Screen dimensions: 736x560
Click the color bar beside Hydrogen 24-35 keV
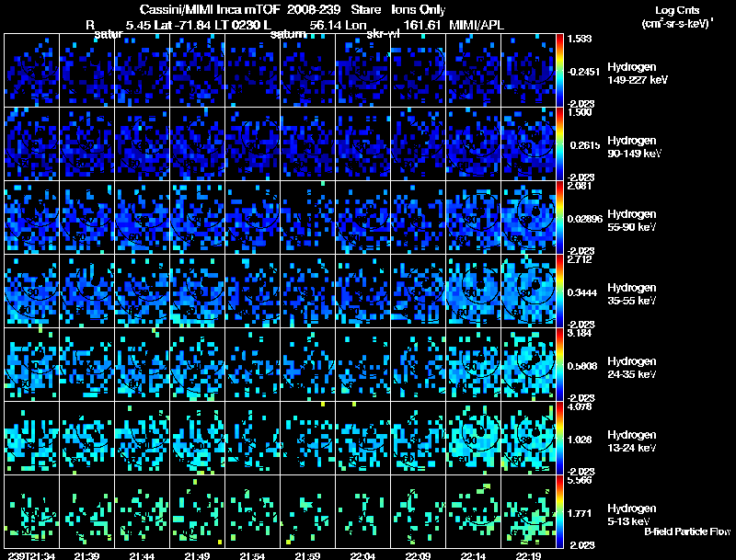(x=559, y=365)
